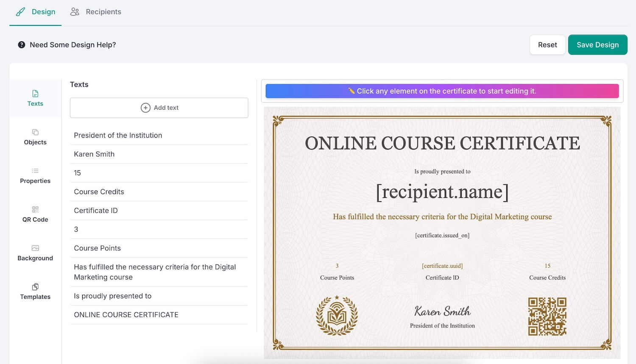Choose 'ONLINE COURSE CERTIFICATE' in texts list
The width and height of the screenshot is (636, 364).
click(x=126, y=315)
